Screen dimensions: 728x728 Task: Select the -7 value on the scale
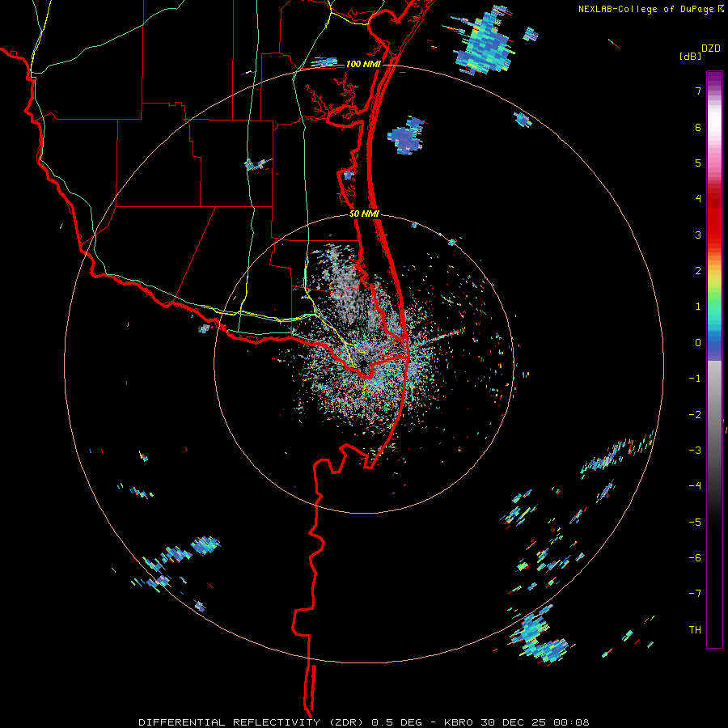pos(695,594)
